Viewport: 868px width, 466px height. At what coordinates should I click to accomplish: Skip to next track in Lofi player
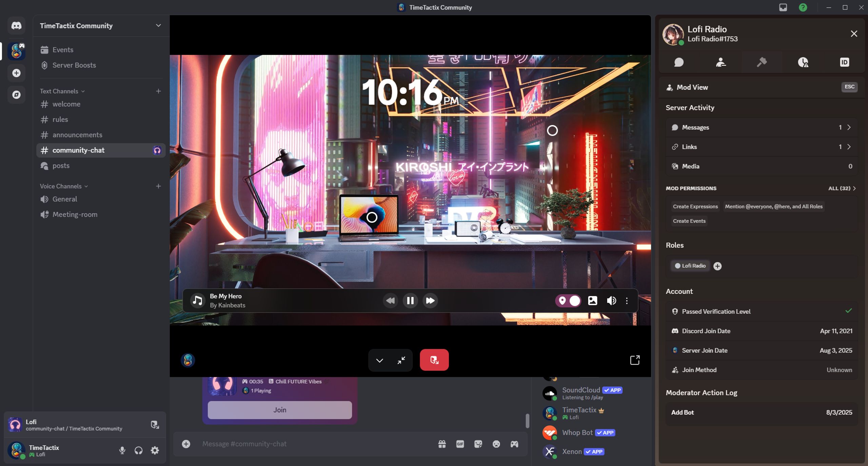tap(430, 300)
